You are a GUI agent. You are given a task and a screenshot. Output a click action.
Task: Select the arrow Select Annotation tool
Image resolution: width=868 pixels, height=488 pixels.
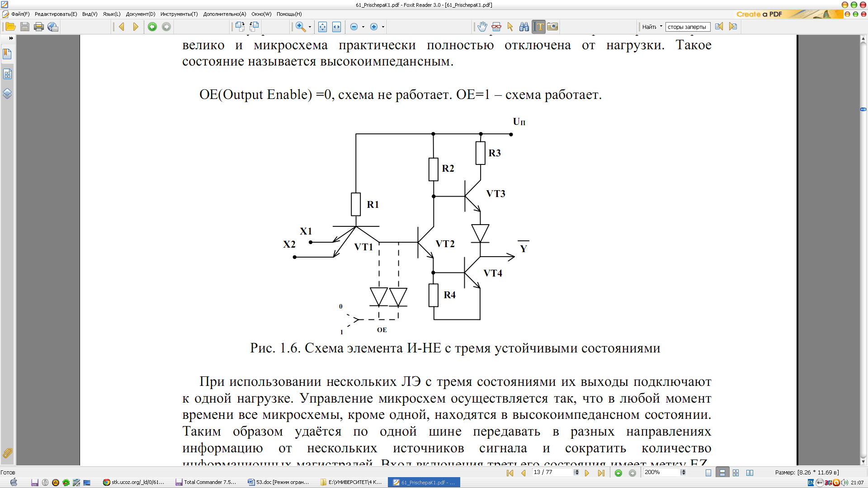click(x=510, y=27)
